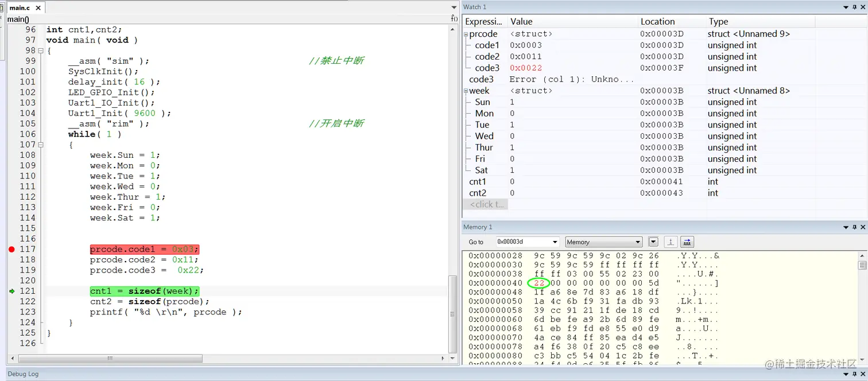Click the cnt1 Location value 0x000041

[x=662, y=182]
